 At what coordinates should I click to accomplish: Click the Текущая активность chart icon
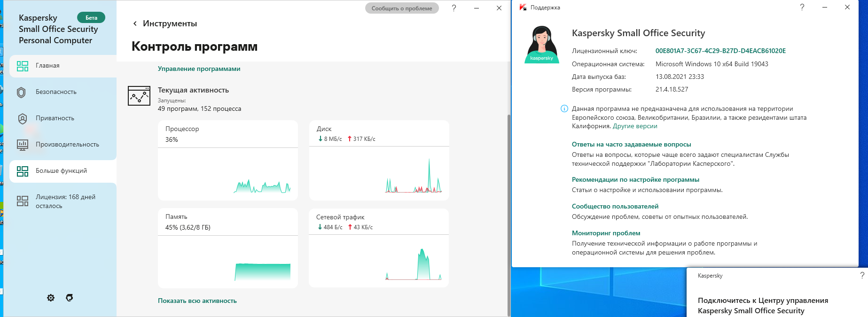click(139, 96)
